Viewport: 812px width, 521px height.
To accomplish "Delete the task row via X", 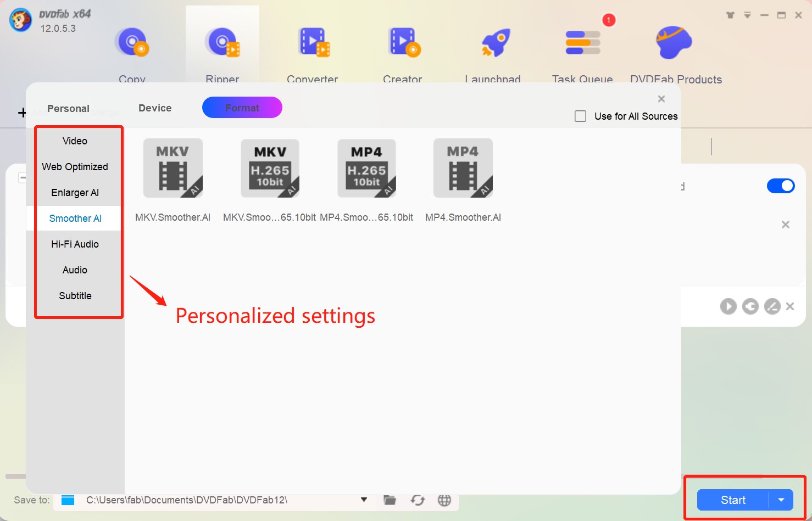I will tap(790, 306).
